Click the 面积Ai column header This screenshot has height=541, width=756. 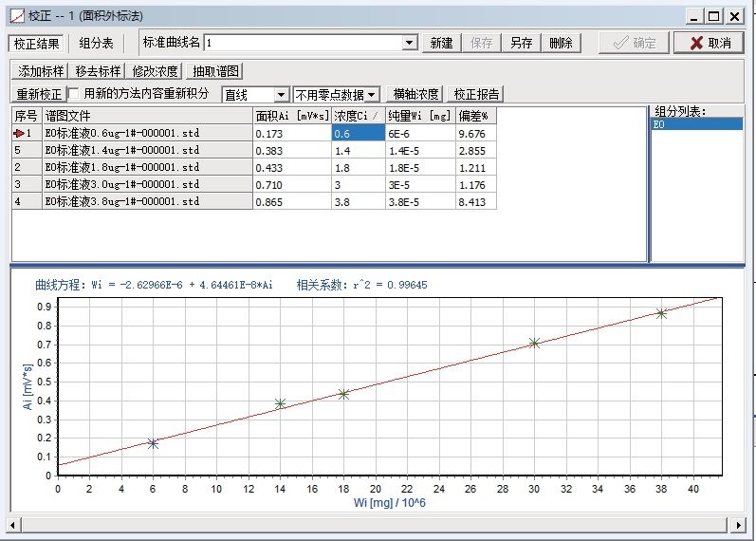coord(292,116)
